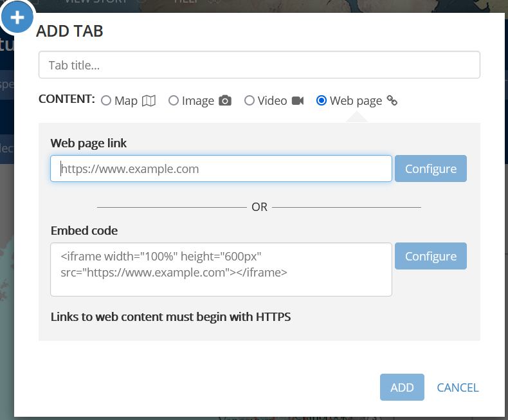Click into the Web page link URL field
Image resolution: width=508 pixels, height=420 pixels.
tap(221, 169)
